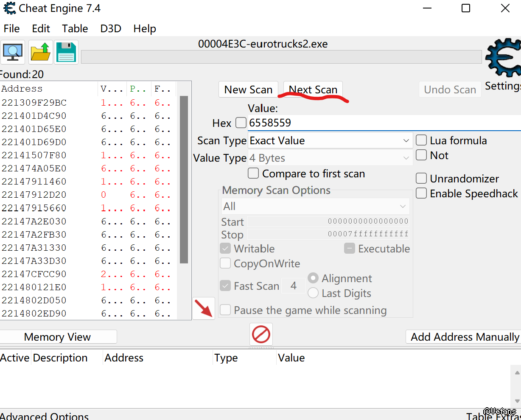Select address 22147CFCC90
The width and height of the screenshot is (521, 420).
34,274
